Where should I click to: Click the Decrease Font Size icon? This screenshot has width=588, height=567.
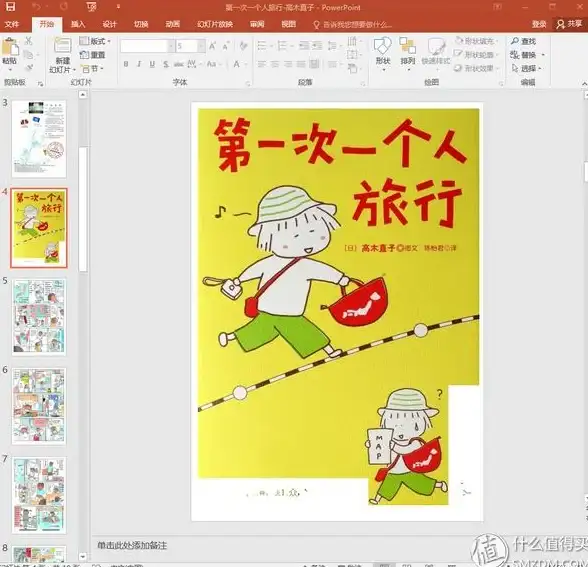(x=226, y=46)
